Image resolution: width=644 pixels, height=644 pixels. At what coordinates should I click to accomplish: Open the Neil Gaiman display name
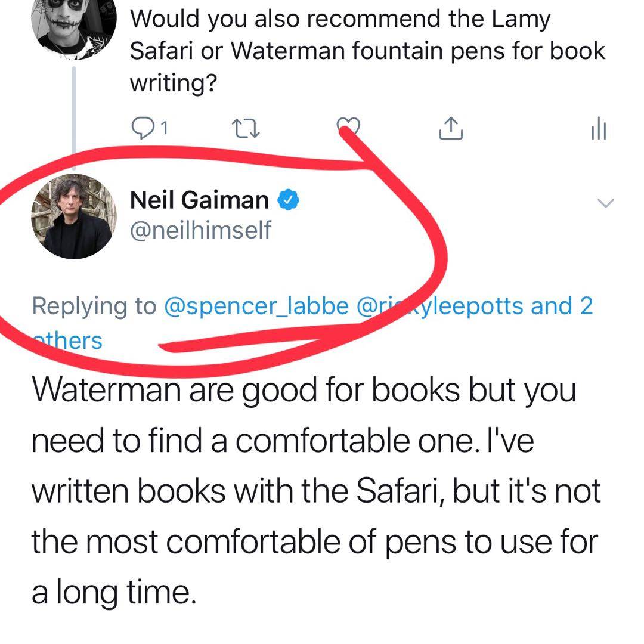pos(199,200)
